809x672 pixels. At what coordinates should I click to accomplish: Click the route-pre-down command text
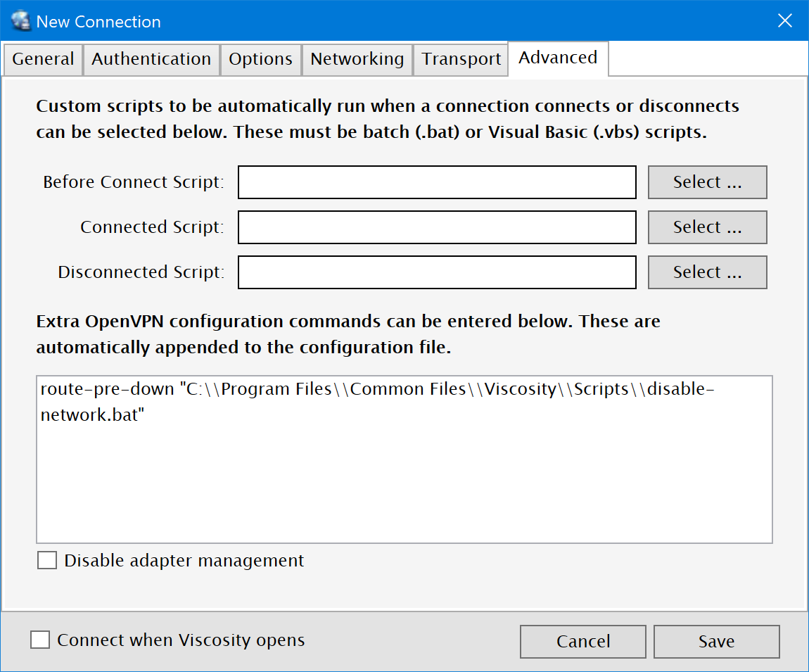377,402
